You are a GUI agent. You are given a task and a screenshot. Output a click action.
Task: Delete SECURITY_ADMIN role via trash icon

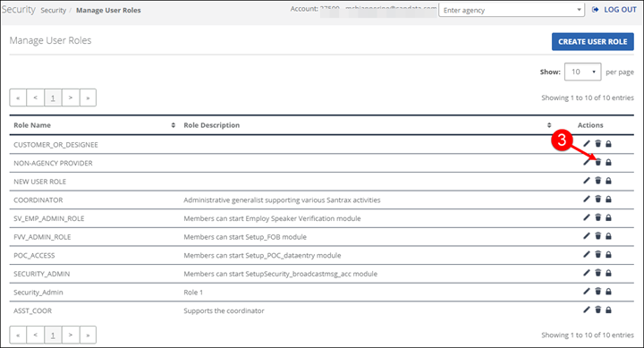click(598, 273)
